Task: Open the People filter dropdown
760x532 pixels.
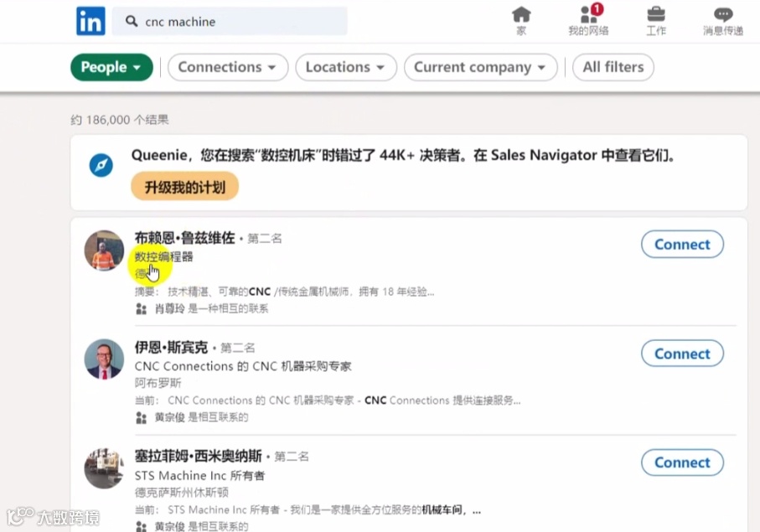Action: tap(111, 67)
